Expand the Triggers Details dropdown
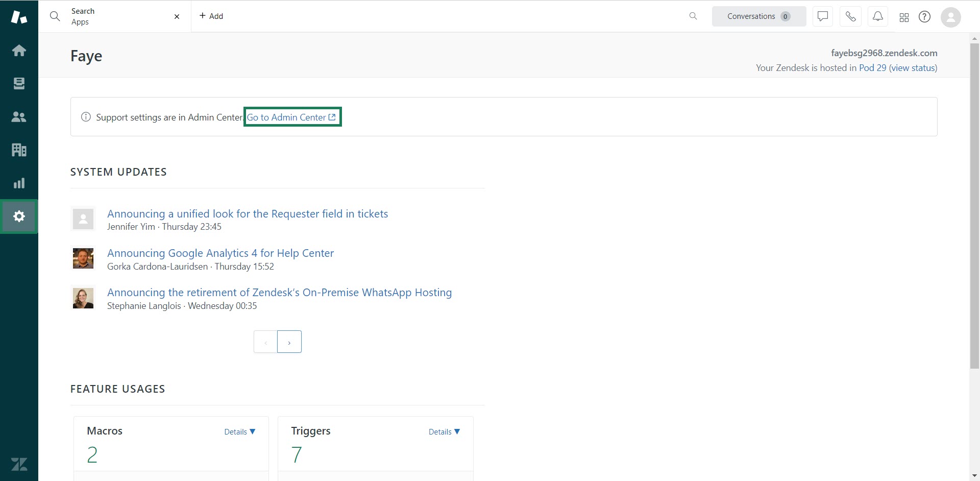This screenshot has height=481, width=980. [x=444, y=432]
